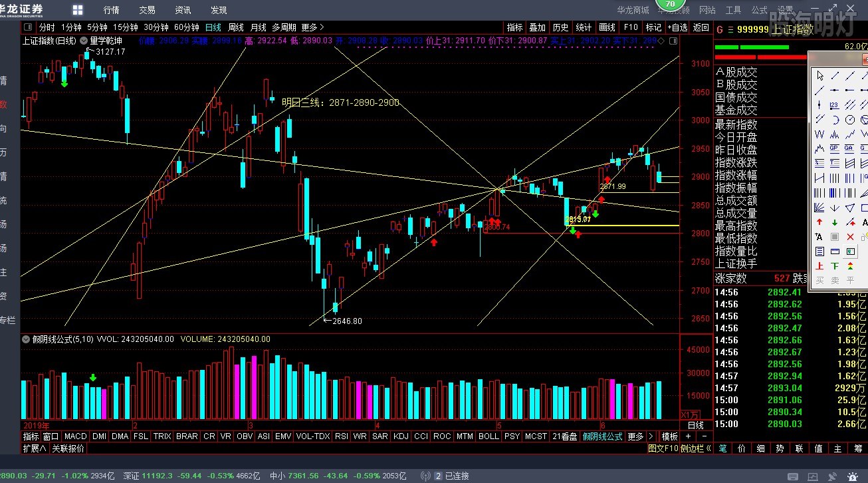Open the grid layout icon in title bar

[78, 10]
